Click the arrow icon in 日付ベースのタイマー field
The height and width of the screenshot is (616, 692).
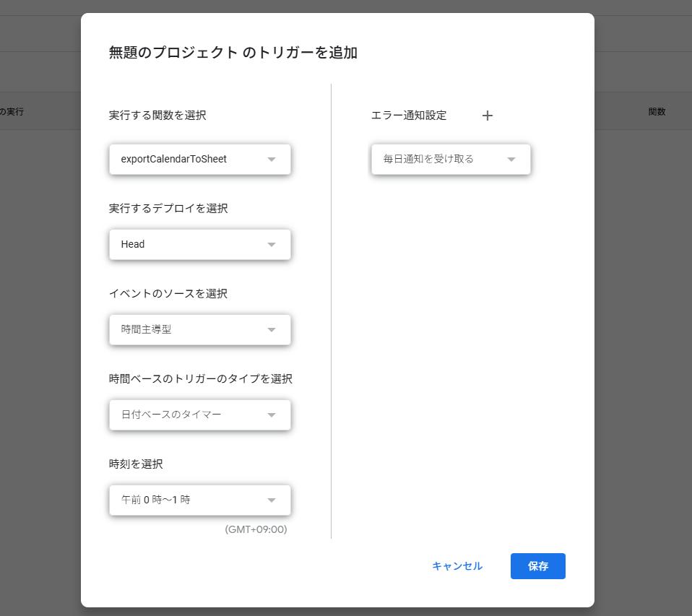click(x=272, y=415)
